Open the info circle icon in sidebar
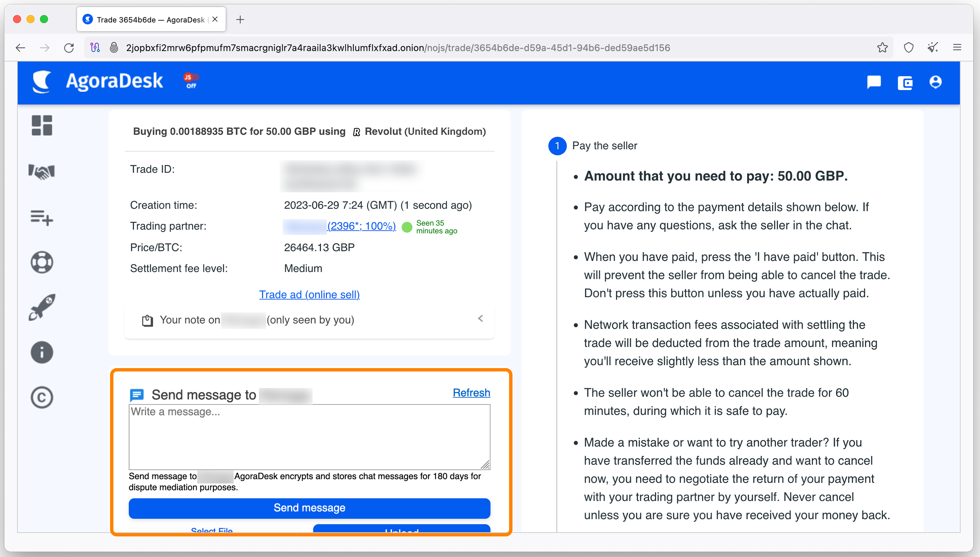980x557 pixels. tap(42, 352)
